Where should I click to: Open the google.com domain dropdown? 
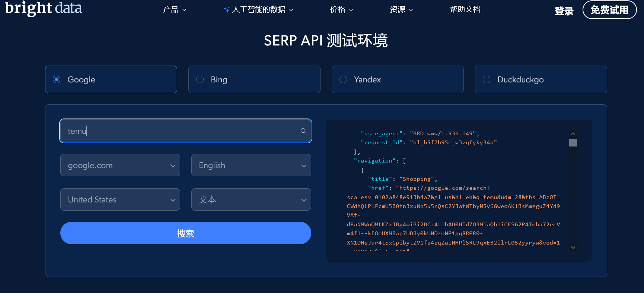[x=120, y=165]
